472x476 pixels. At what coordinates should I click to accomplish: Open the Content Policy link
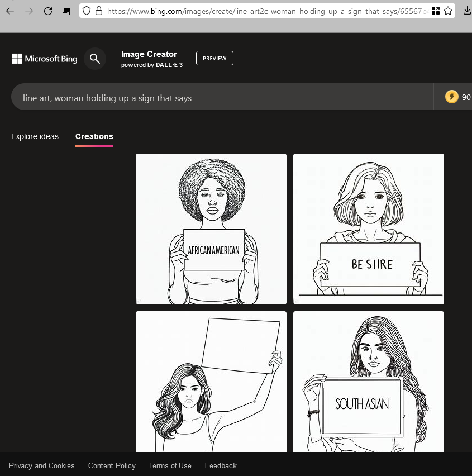(x=112, y=465)
